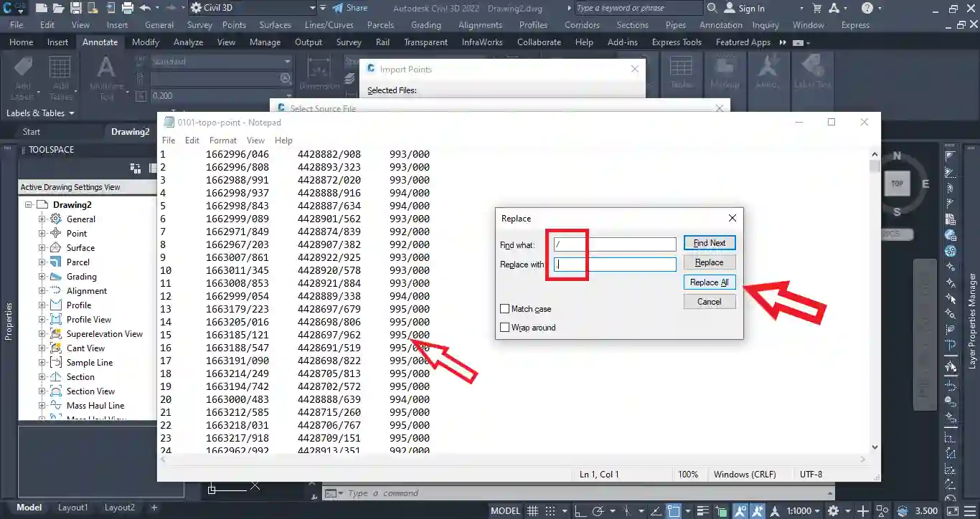Click the Replace All button
Screen dimensions: 980x519
(x=709, y=282)
